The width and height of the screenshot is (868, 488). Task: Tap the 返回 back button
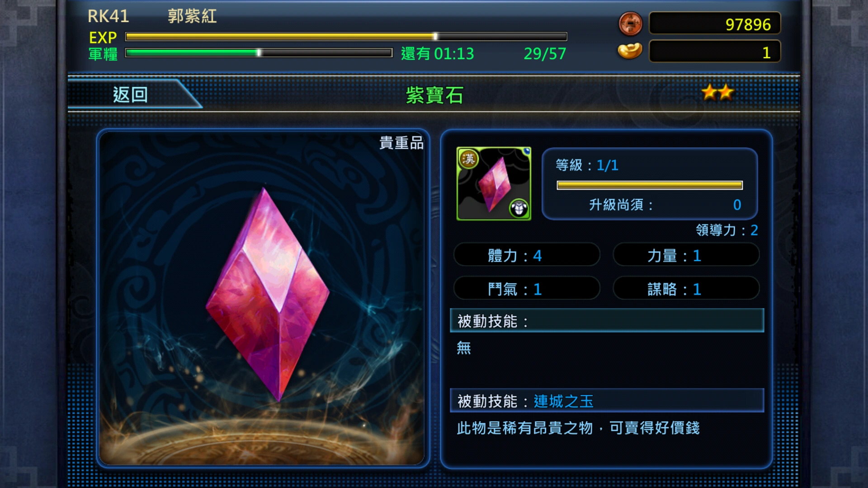click(131, 94)
